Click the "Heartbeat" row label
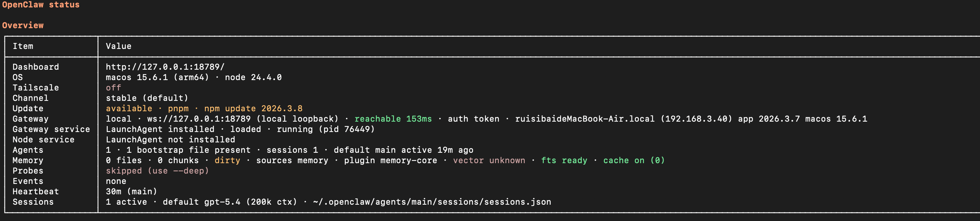This screenshot has width=980, height=221. (x=36, y=191)
